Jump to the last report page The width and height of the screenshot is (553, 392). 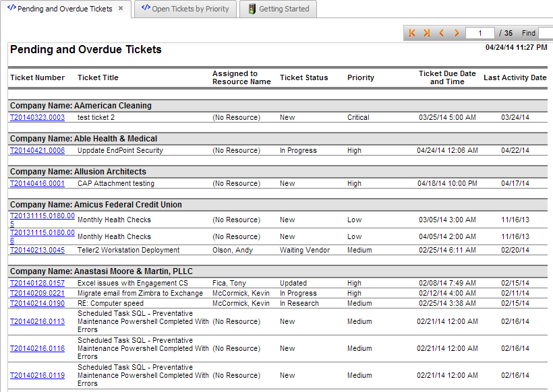(x=427, y=33)
